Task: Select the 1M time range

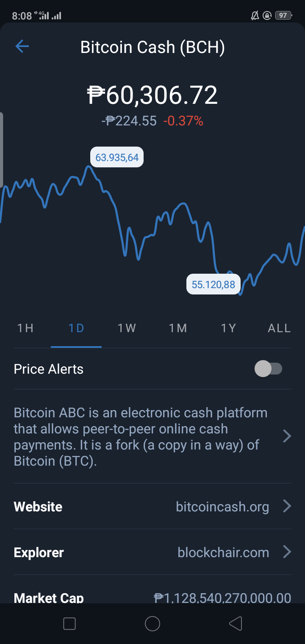Action: pyautogui.click(x=178, y=328)
